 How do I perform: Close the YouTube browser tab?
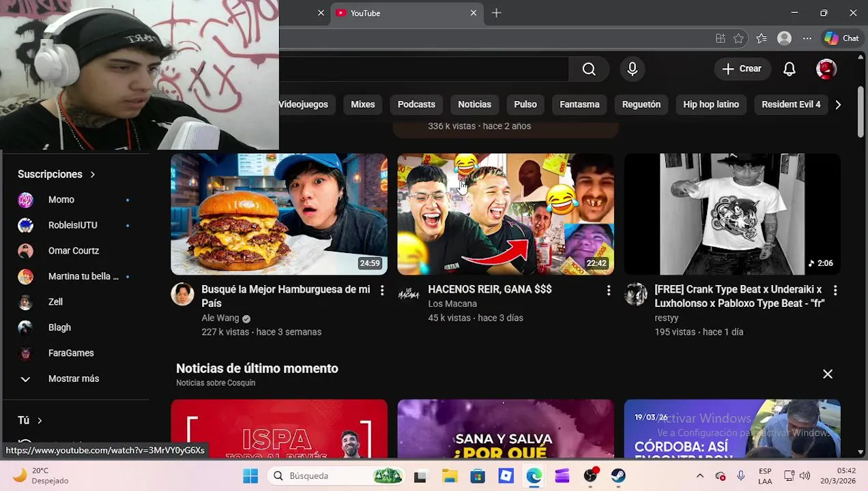pyautogui.click(x=474, y=13)
